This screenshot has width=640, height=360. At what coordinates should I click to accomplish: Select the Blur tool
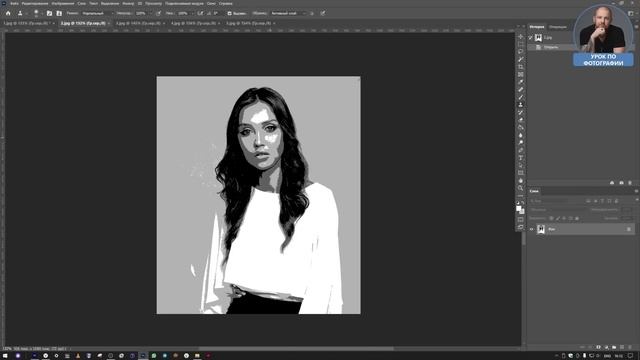pyautogui.click(x=520, y=135)
